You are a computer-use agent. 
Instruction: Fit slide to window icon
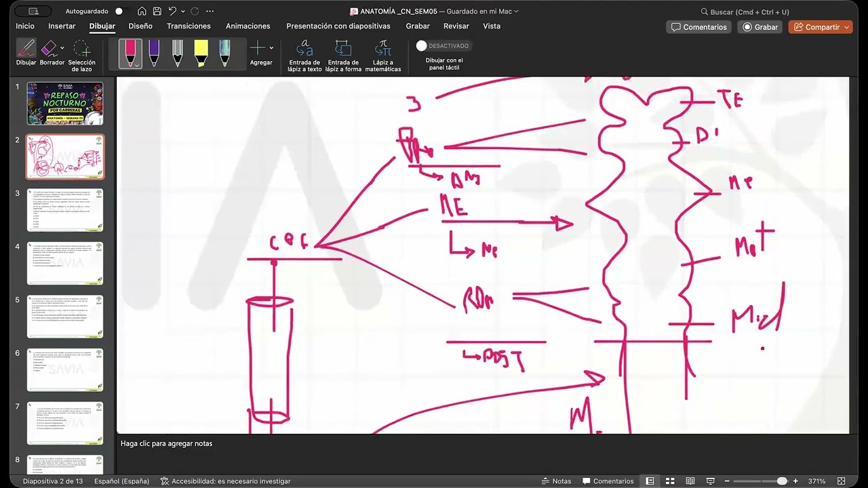click(x=841, y=481)
